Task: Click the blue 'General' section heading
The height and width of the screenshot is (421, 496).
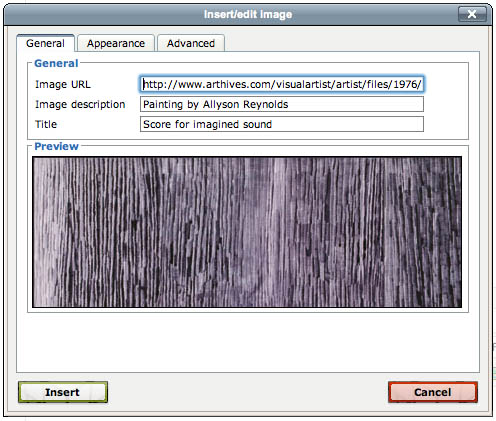Action: [56, 63]
